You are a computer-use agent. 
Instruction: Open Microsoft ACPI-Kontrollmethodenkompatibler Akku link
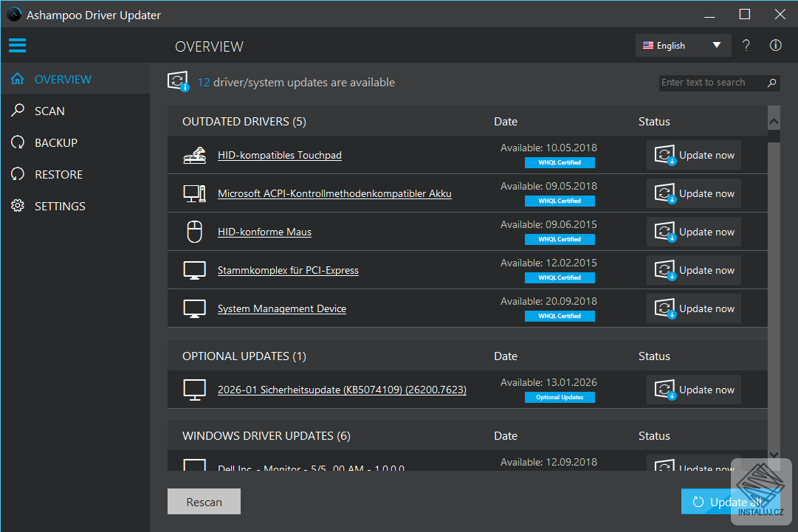pos(334,193)
